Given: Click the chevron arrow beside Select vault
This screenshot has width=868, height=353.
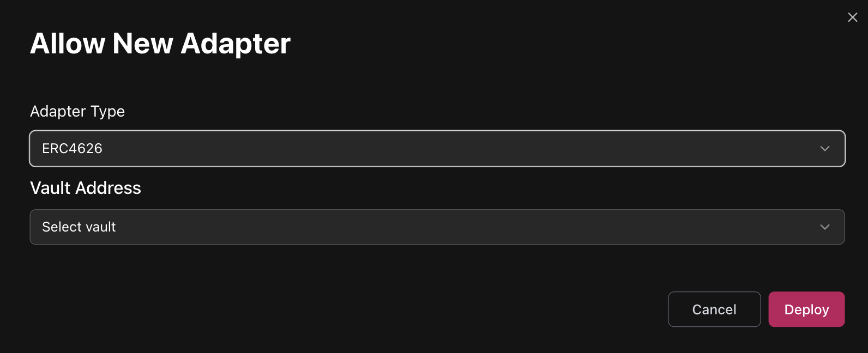Looking at the screenshot, I should pos(824,227).
